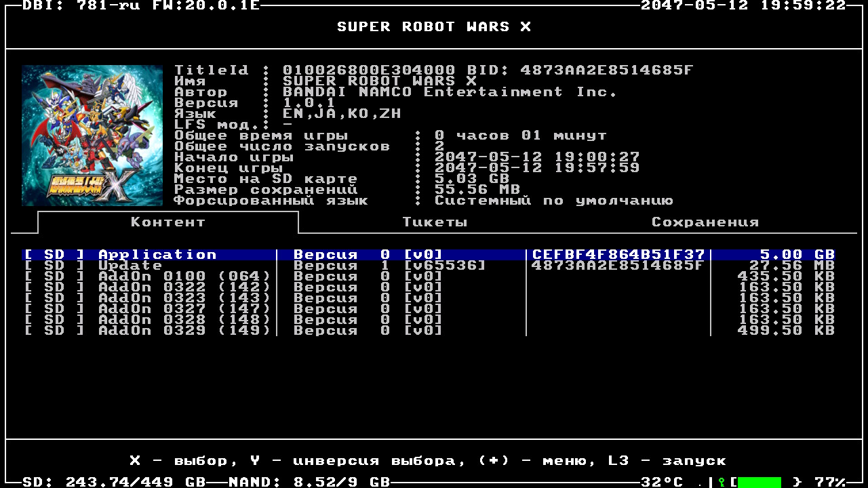Click the date and time in header
The image size is (868, 488).
743,5
